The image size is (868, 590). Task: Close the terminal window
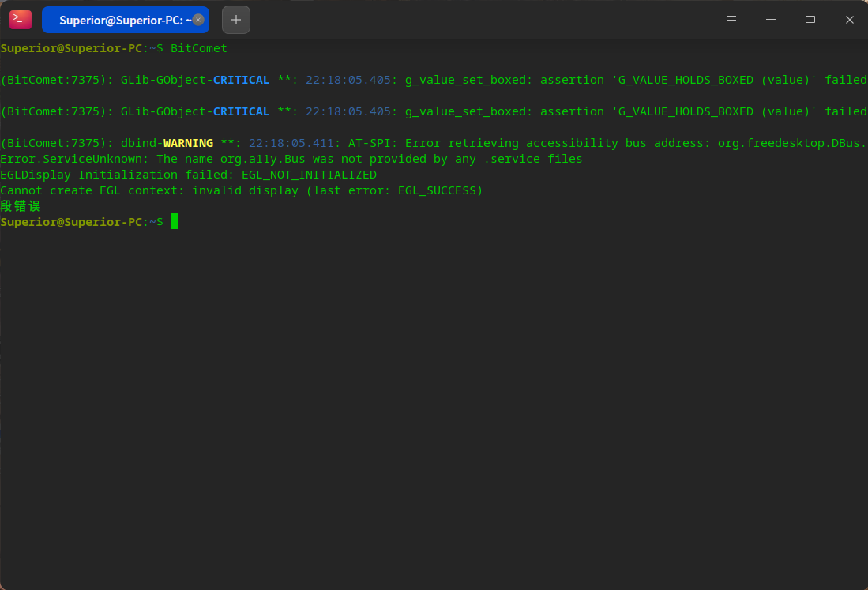(x=850, y=20)
